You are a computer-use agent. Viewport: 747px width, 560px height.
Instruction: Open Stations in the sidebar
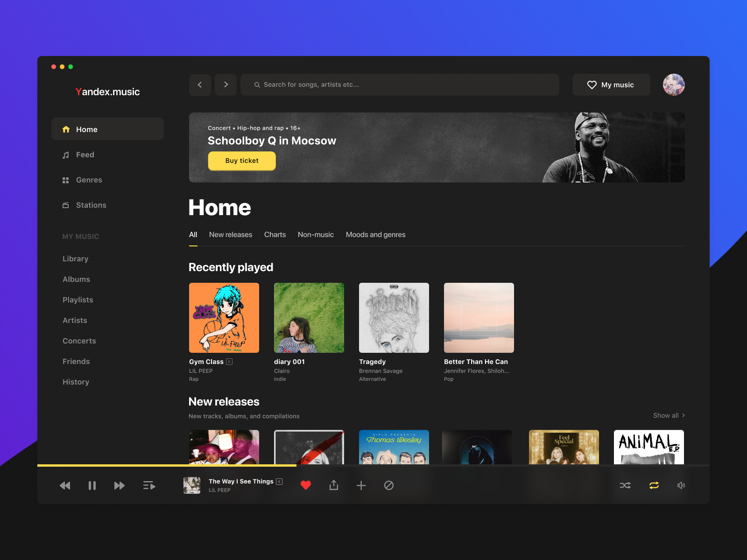pyautogui.click(x=91, y=205)
